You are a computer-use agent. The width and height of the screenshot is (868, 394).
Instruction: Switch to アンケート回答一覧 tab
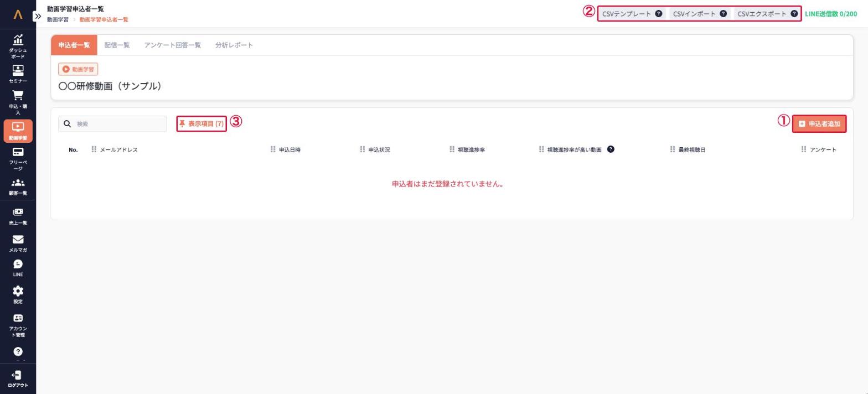[x=172, y=45]
